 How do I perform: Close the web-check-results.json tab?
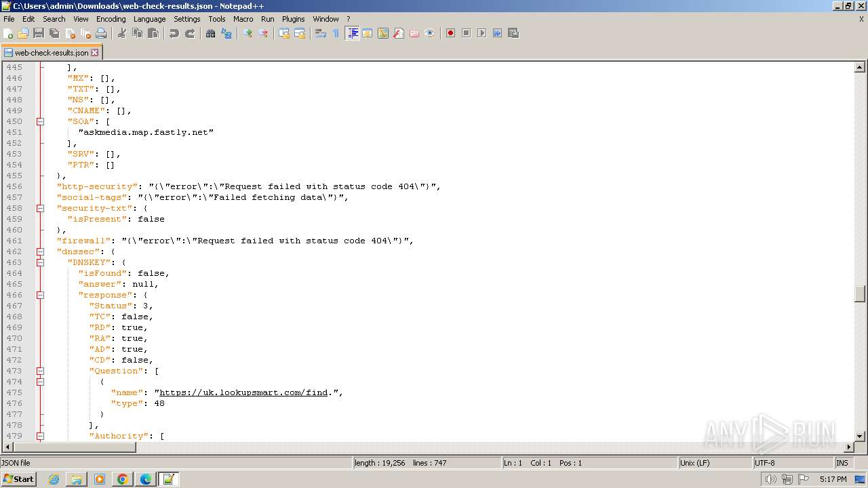click(94, 52)
